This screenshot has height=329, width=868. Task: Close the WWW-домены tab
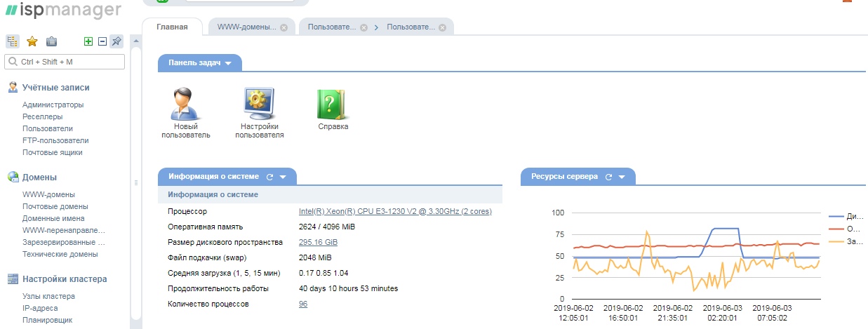point(283,28)
